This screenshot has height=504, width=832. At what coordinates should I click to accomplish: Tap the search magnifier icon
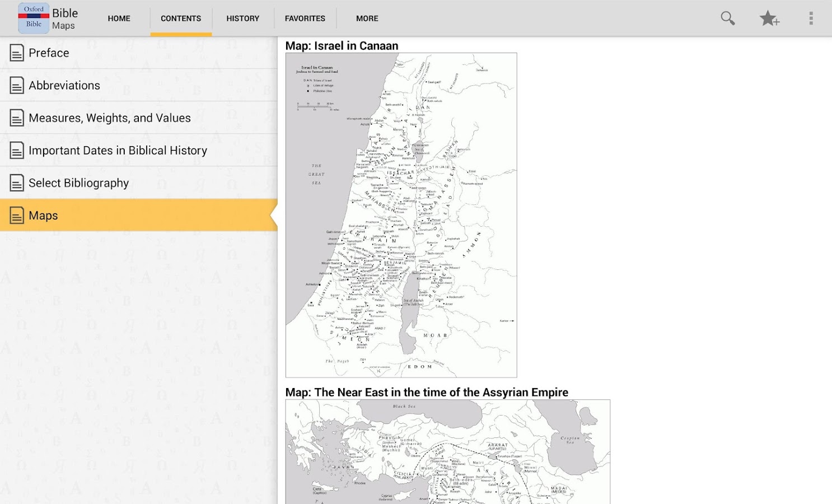728,18
